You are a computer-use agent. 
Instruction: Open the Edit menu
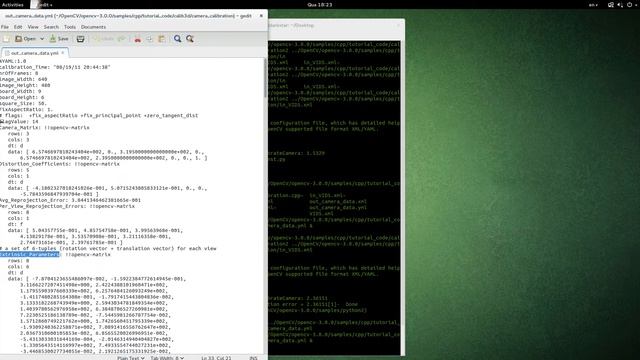[18, 27]
